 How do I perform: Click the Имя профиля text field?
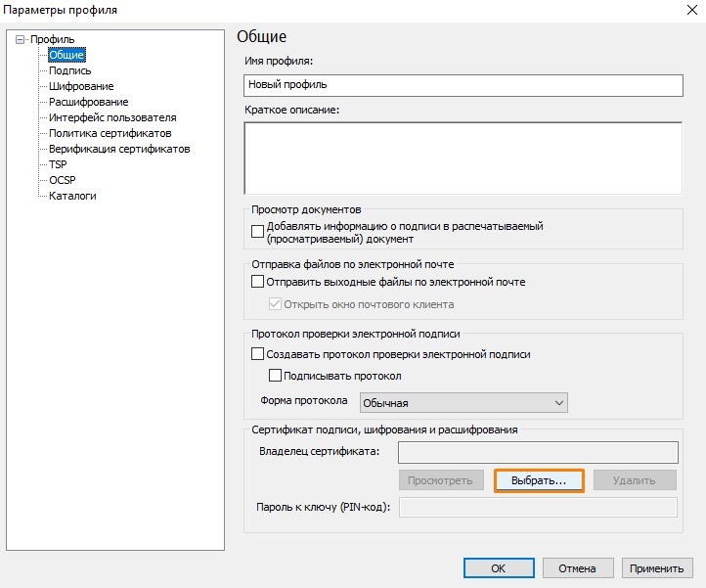[463, 85]
